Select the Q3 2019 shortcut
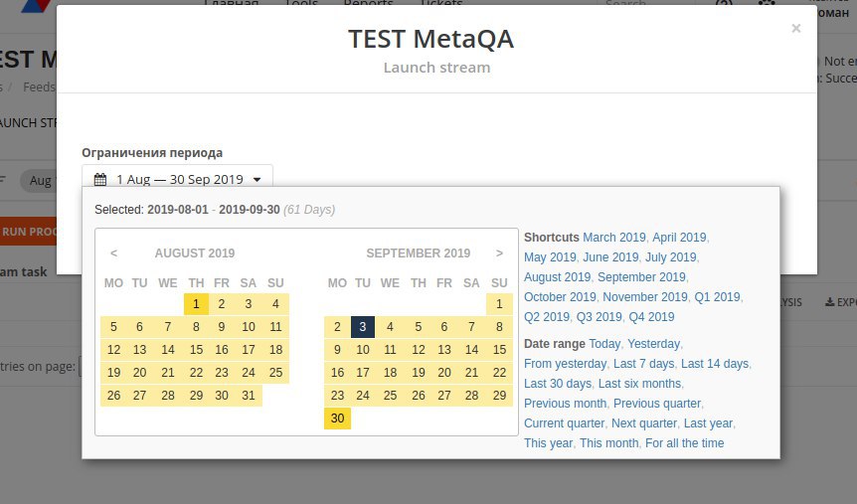This screenshot has height=504, width=857. (x=600, y=316)
